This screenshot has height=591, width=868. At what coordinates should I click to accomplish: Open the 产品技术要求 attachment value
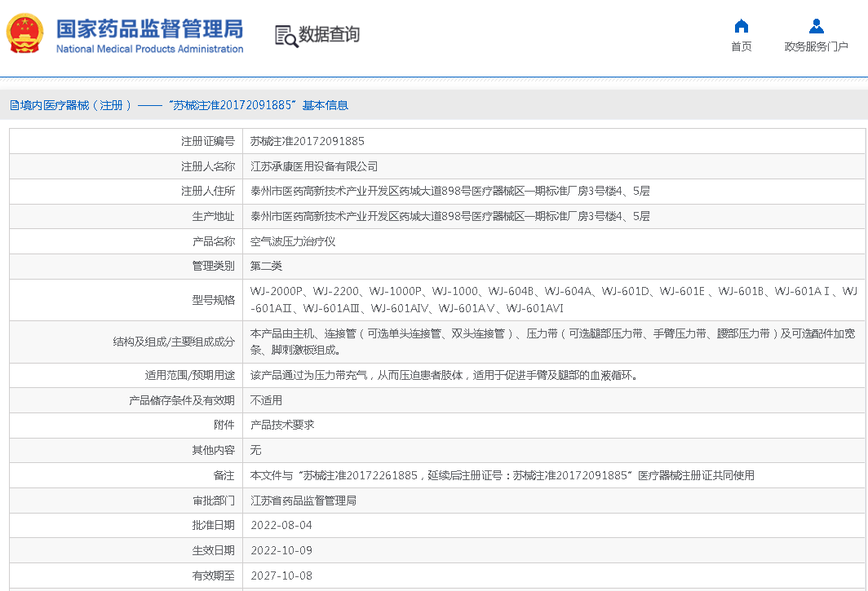click(x=282, y=425)
